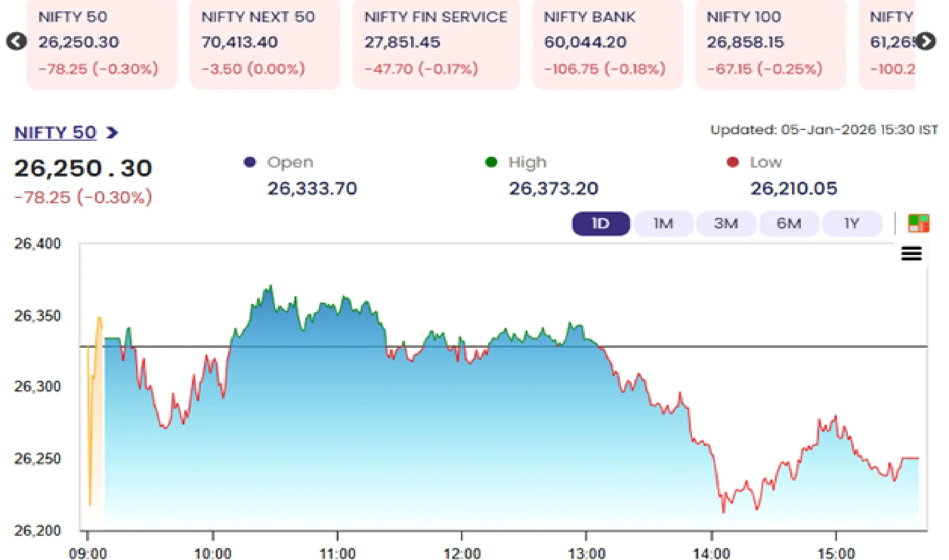Select the NIFTY 50 card in carousel
Viewport: 949px width, 560px height.
[102, 43]
